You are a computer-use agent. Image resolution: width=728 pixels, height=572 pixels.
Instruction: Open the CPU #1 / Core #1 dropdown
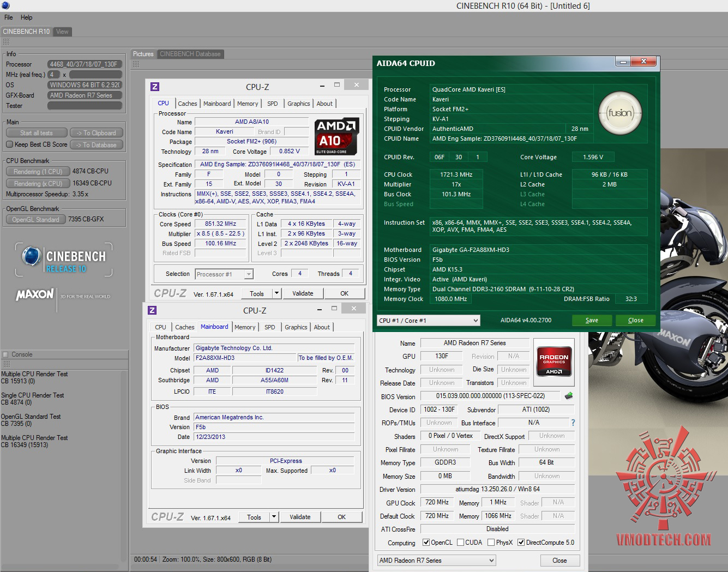[428, 321]
